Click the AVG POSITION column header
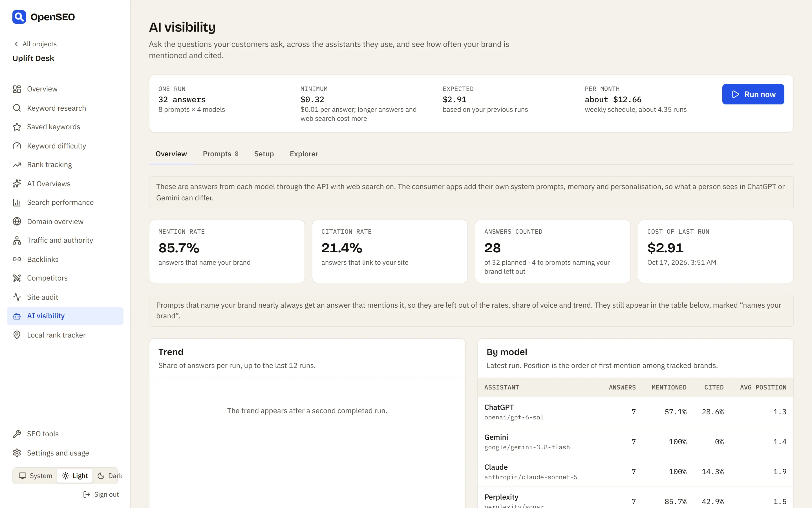The width and height of the screenshot is (812, 508). tap(763, 387)
